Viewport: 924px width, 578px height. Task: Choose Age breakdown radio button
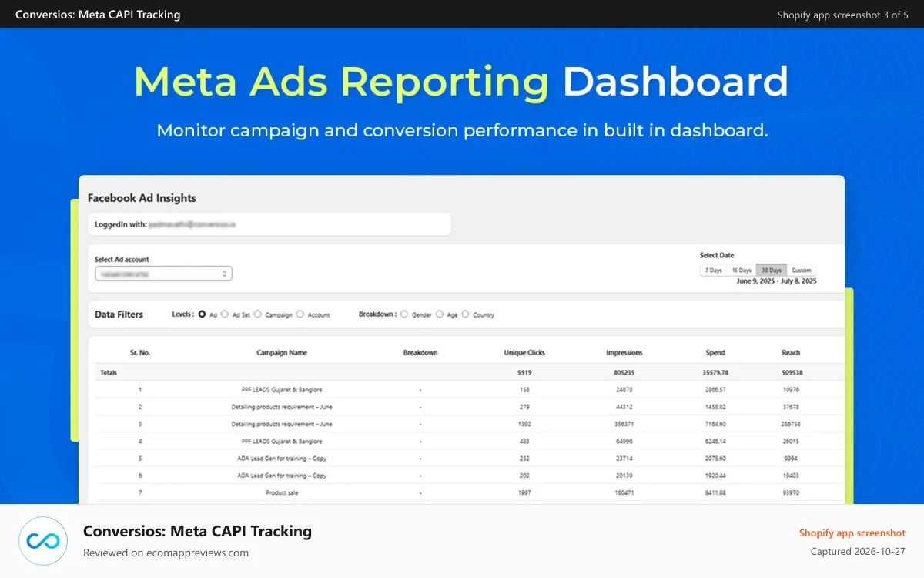click(440, 314)
